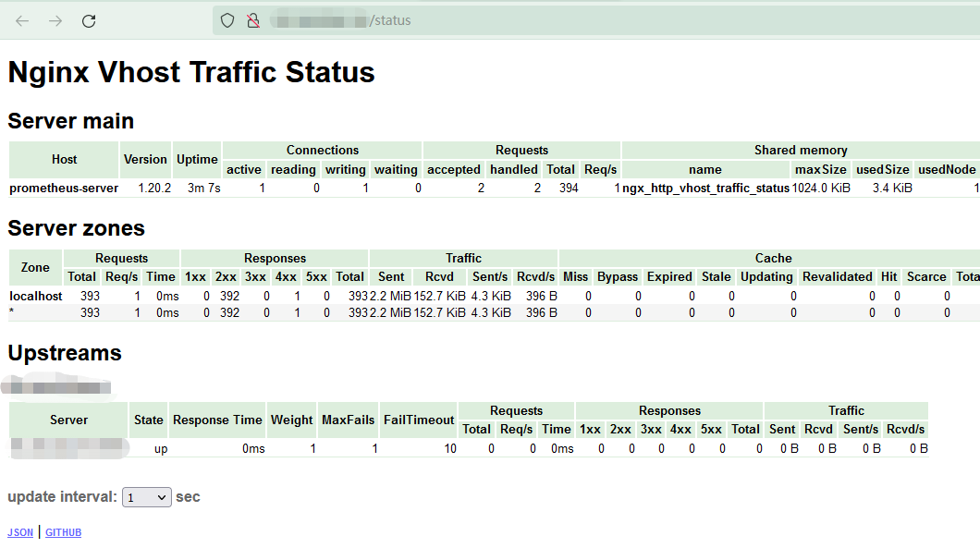The image size is (980, 548).
Task: Click the upstream state value up
Action: pos(161,448)
